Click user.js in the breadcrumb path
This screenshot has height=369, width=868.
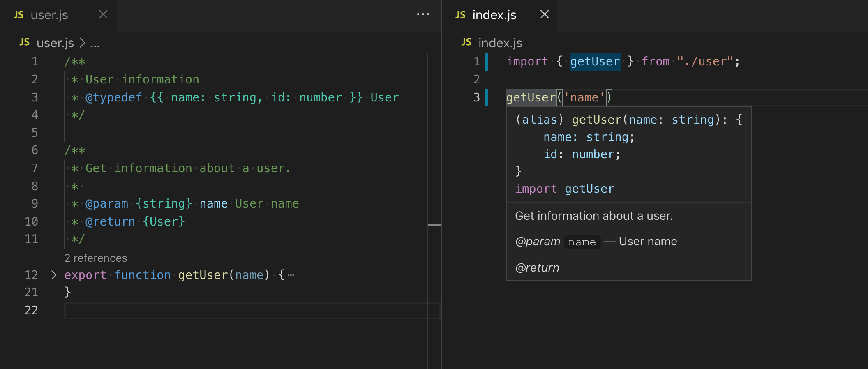tap(55, 43)
